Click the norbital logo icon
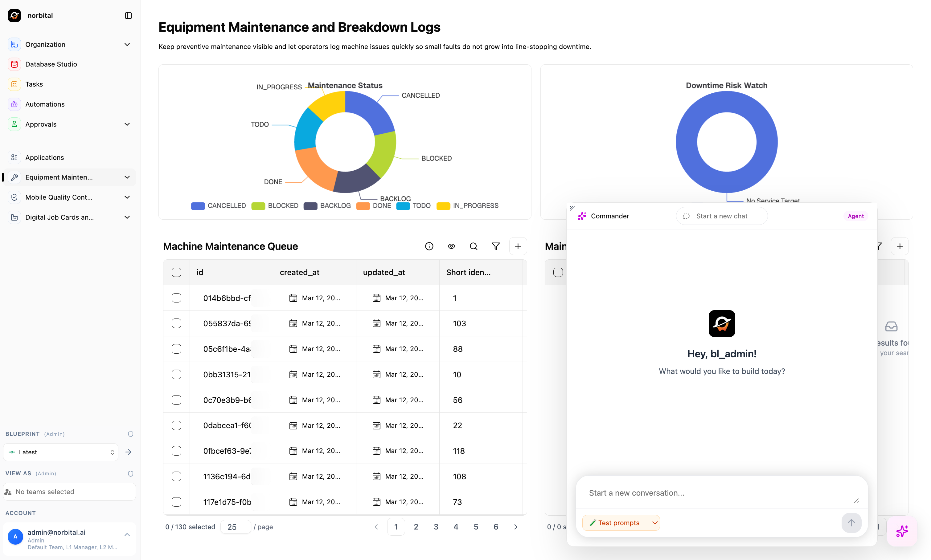931x560 pixels. click(14, 15)
